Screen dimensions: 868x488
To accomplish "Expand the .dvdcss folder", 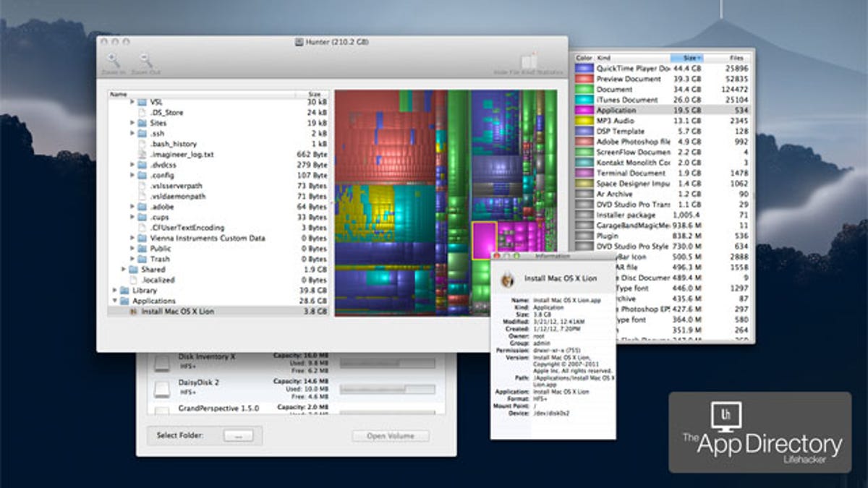I will [x=132, y=165].
